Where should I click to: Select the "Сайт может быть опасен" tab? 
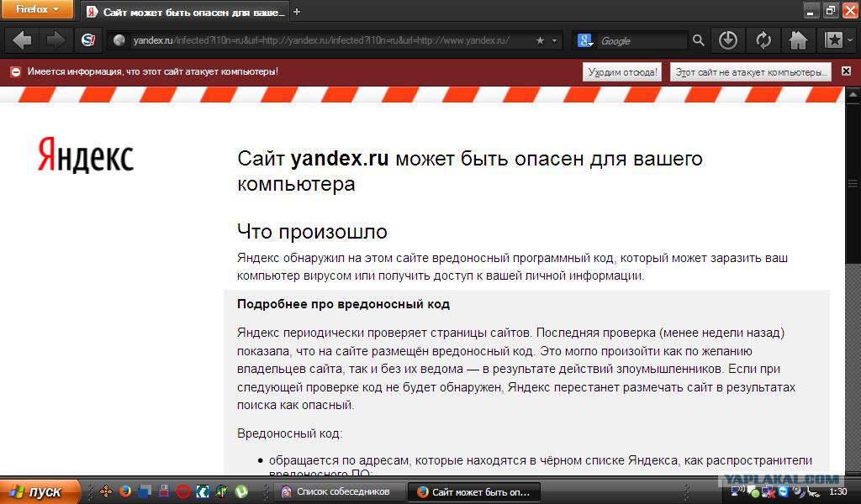click(x=185, y=12)
